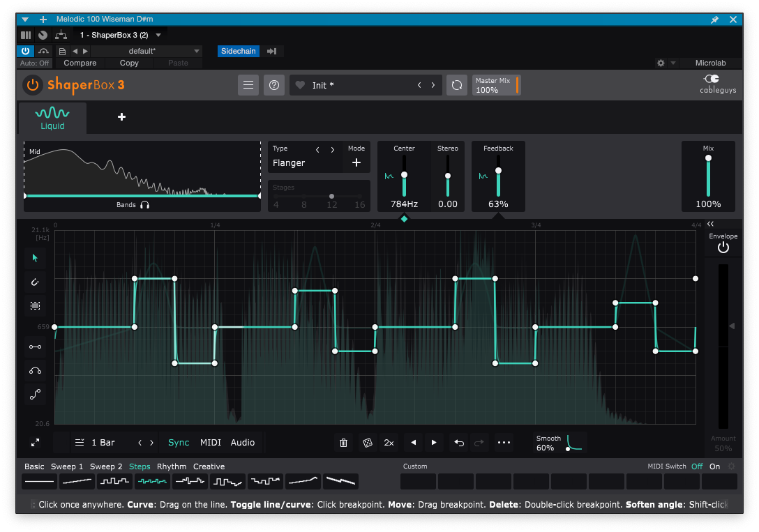Randomize the wave with dice icon
The image size is (759, 532).
368,443
